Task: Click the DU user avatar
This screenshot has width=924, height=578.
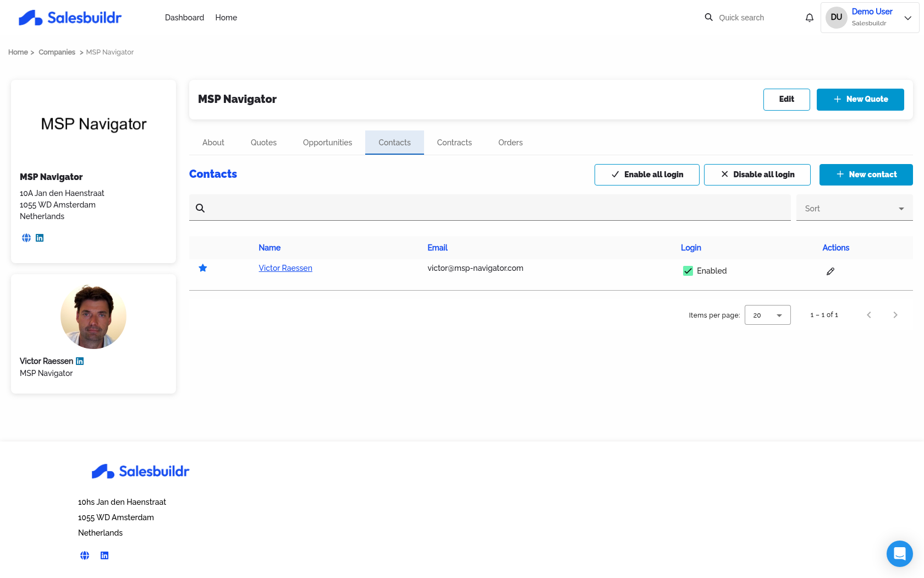Action: [837, 18]
